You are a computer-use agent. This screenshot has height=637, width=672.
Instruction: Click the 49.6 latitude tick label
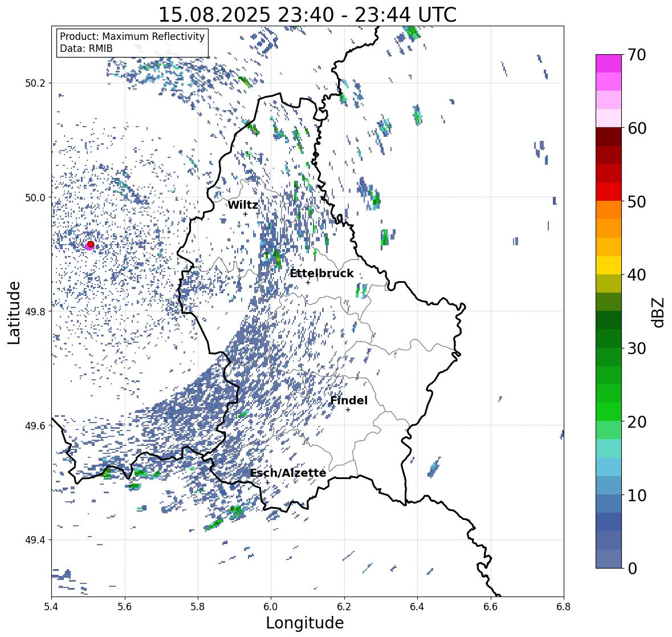click(35, 425)
